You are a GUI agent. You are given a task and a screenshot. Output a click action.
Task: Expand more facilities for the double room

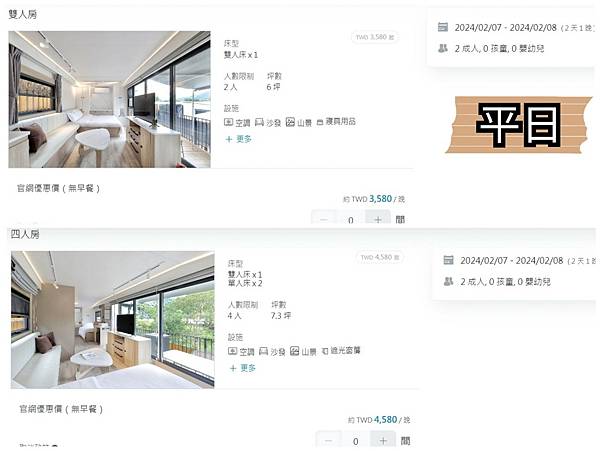point(239,139)
